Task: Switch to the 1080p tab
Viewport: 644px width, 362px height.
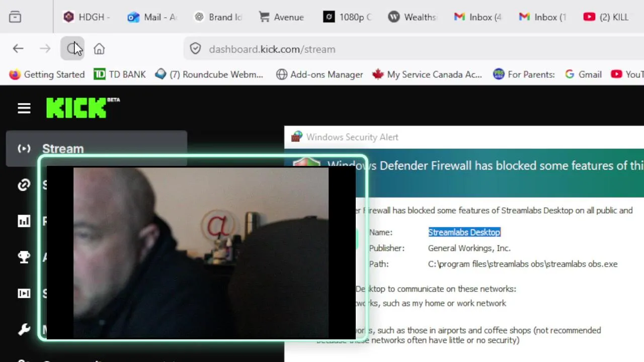Action: tap(347, 17)
